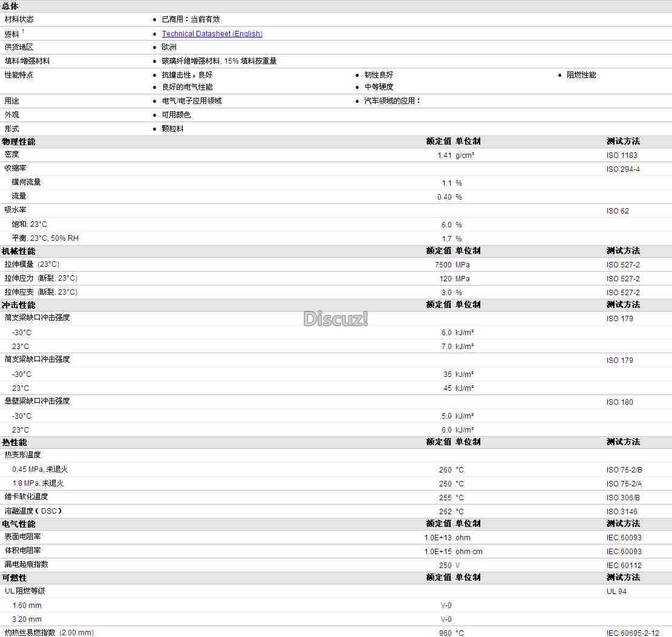Click the 可用颜色 appearance value
Image resolution: width=672 pixels, height=637 pixels.
coord(176,115)
